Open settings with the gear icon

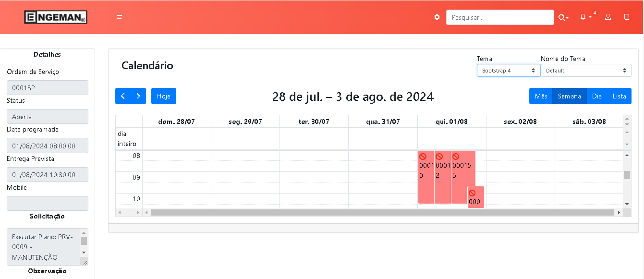pyautogui.click(x=437, y=17)
